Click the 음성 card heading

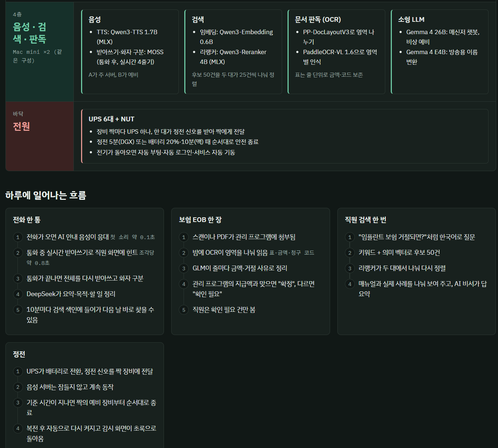click(x=95, y=20)
